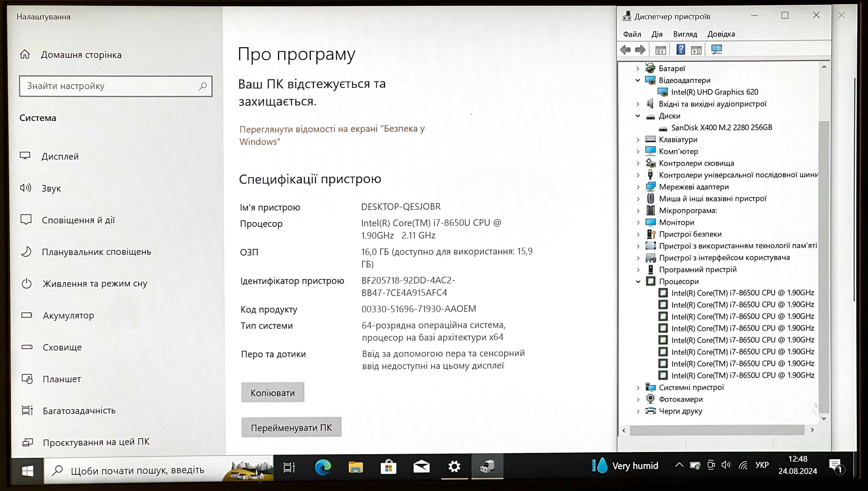Click the Wi-Fi icon in system tray
The image size is (868, 491).
[x=743, y=466]
